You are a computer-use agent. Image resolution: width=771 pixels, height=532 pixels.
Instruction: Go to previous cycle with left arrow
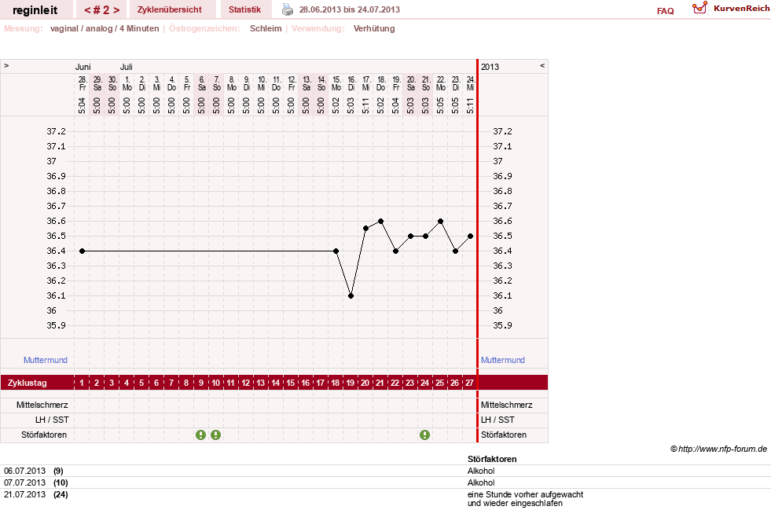click(x=87, y=10)
